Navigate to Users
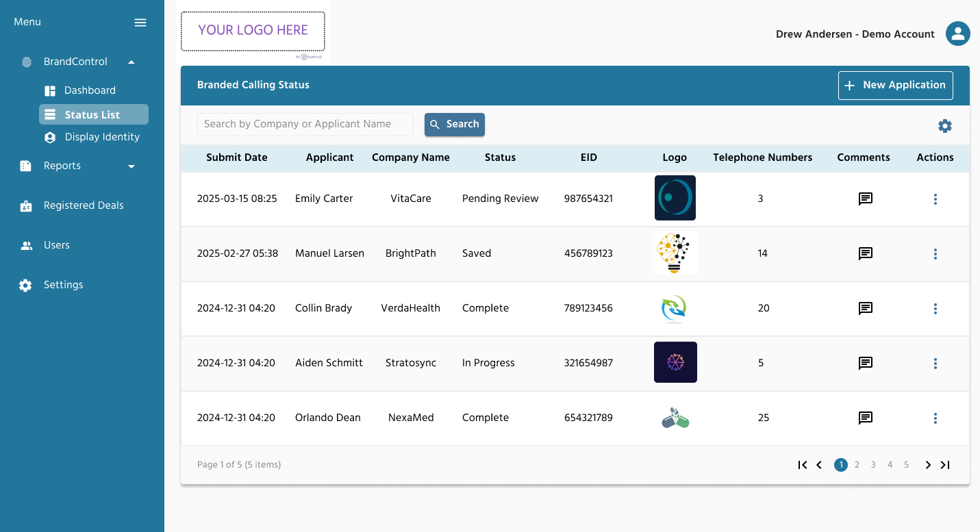 (56, 245)
